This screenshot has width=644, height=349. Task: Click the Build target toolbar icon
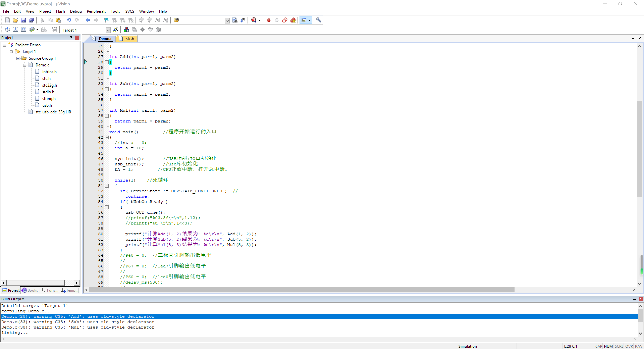pos(15,30)
